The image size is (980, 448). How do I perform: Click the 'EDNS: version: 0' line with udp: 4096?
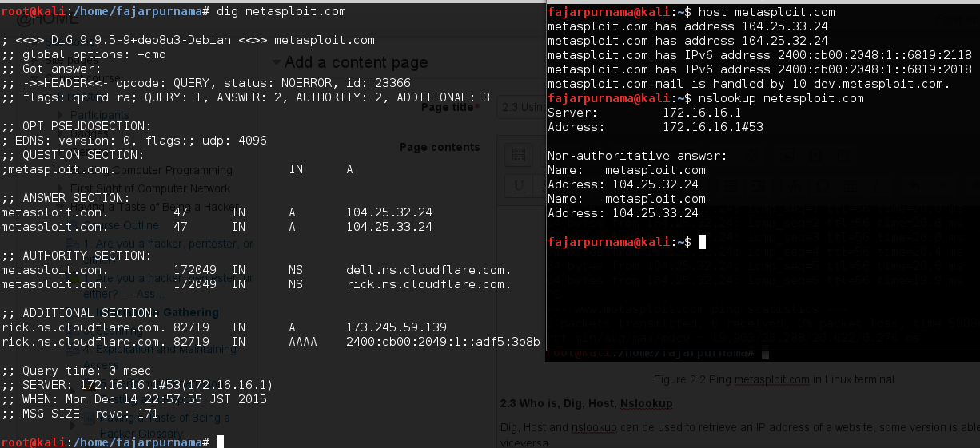click(134, 141)
